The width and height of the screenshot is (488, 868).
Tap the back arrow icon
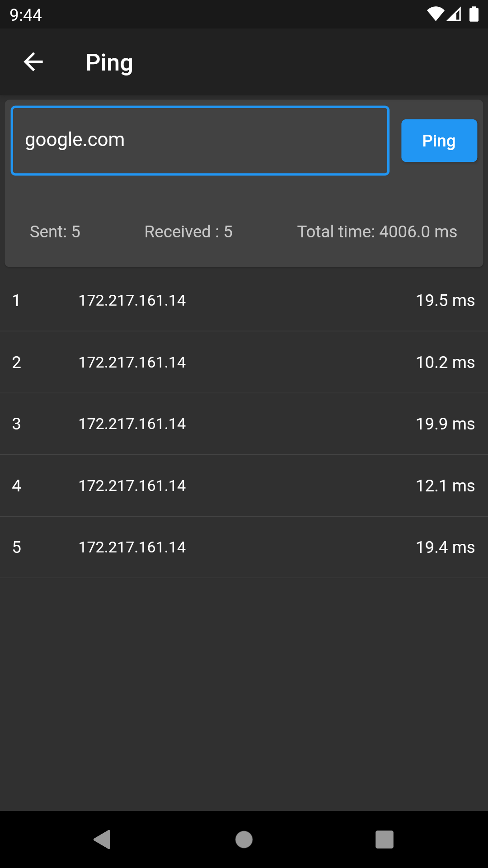33,62
